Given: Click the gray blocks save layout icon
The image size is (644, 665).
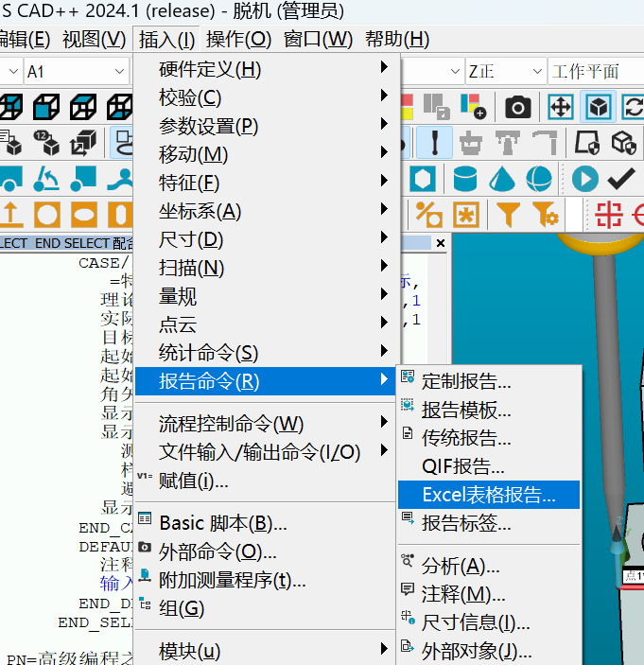Looking at the screenshot, I should click(x=436, y=107).
